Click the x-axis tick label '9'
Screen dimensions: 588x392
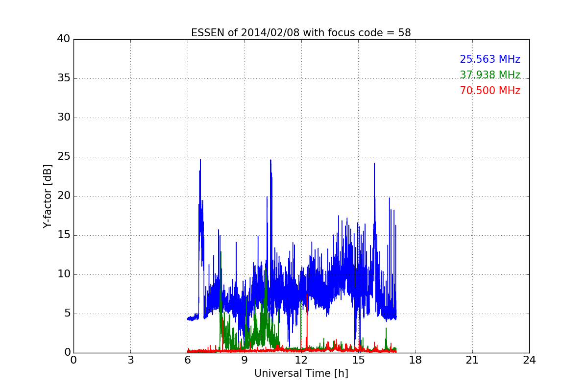pos(245,360)
